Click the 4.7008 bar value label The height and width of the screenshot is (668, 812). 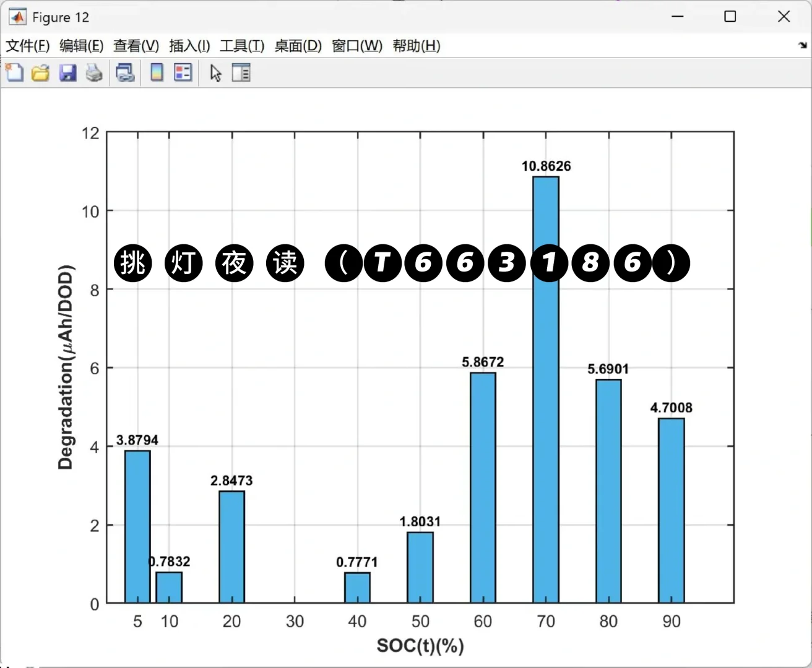[x=672, y=408]
